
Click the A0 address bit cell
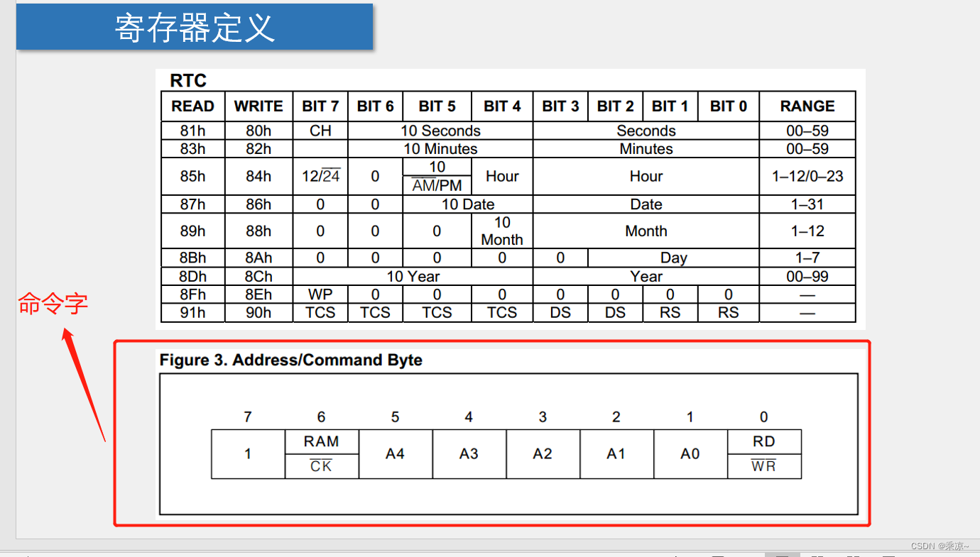(x=691, y=454)
